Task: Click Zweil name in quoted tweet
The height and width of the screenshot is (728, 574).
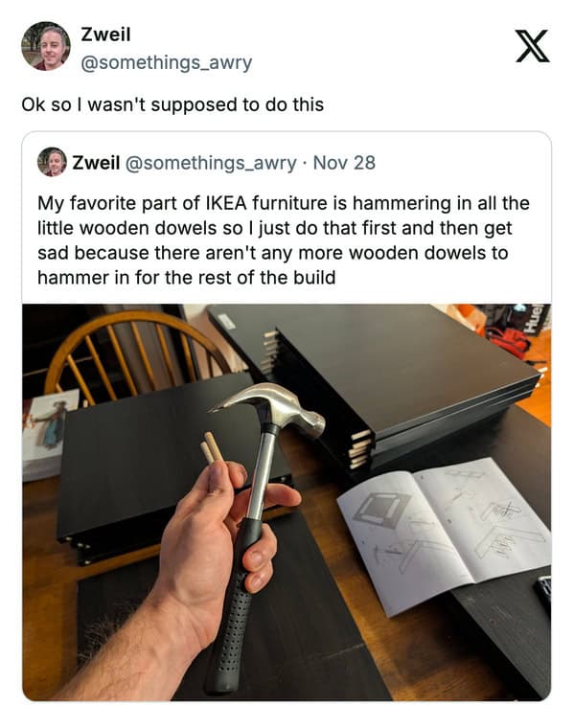Action: pyautogui.click(x=96, y=163)
